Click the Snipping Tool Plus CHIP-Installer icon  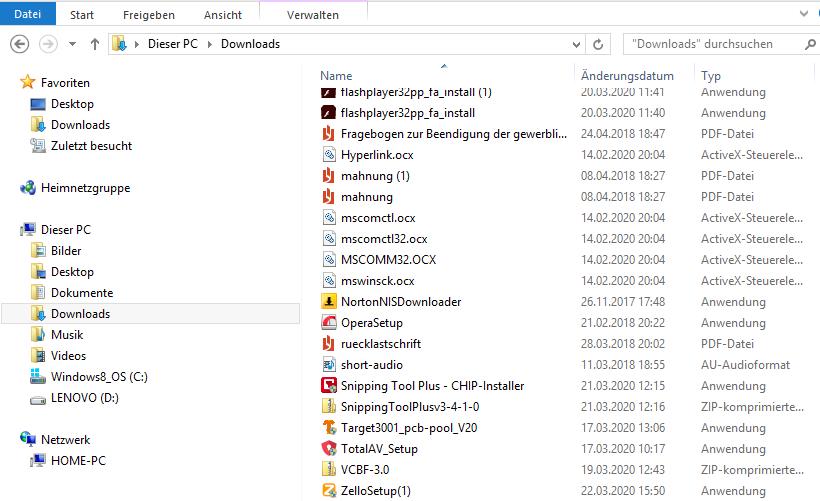(328, 386)
